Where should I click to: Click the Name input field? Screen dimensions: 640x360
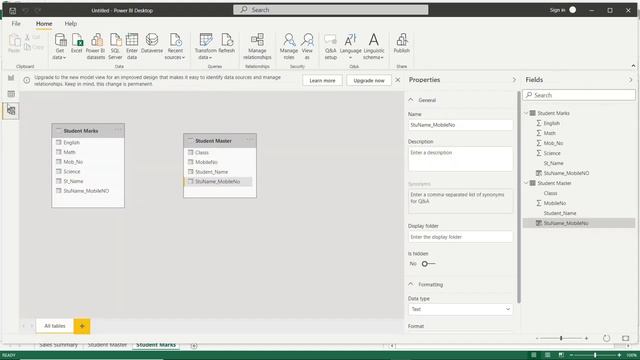pos(460,125)
